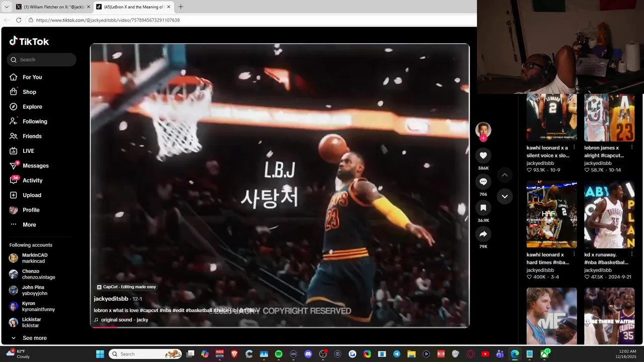The width and height of the screenshot is (644, 362).
Task: Open John Pina following account
Action: (35, 290)
